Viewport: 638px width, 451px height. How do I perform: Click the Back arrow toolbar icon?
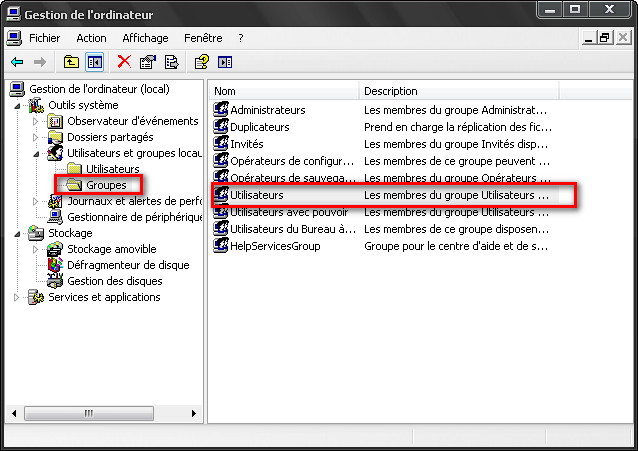17,62
